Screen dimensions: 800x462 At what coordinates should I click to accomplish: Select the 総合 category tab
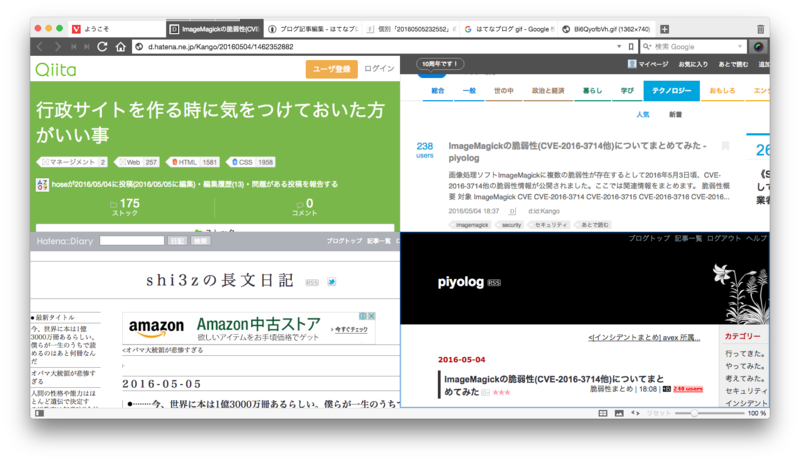438,91
